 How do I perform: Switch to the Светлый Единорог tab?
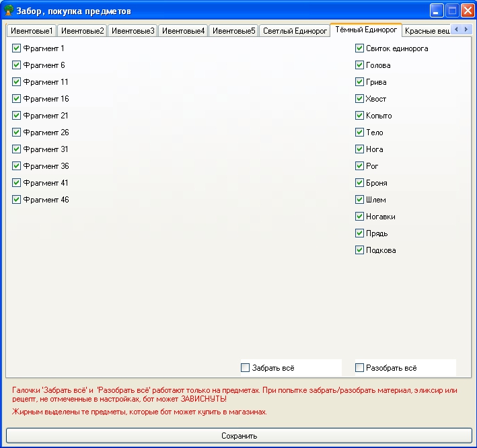coord(295,31)
